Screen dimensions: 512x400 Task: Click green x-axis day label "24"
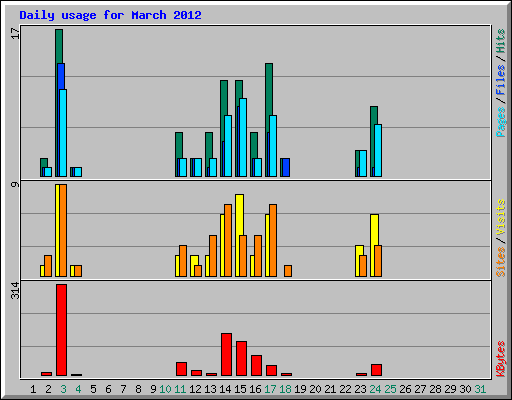point(375,389)
